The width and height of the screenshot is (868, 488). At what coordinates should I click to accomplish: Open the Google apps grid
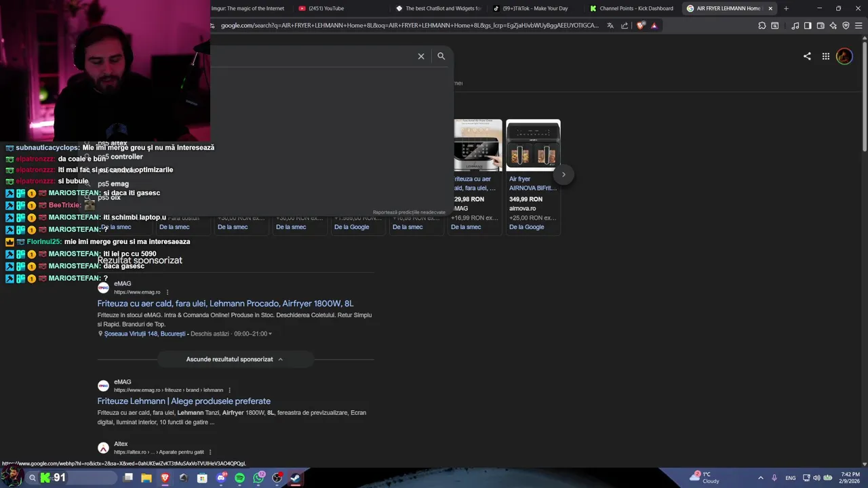pos(826,56)
